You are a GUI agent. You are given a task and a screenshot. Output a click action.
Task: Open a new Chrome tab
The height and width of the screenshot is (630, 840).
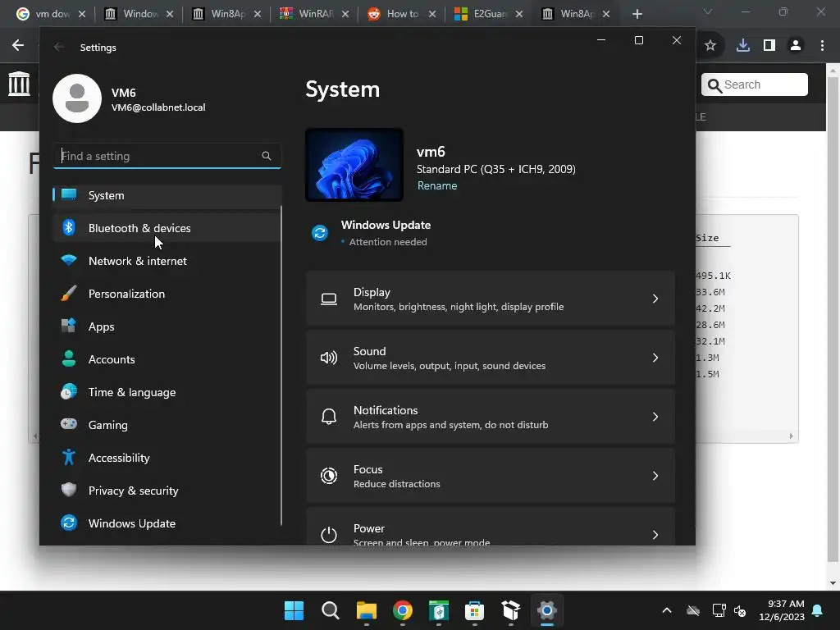point(637,14)
